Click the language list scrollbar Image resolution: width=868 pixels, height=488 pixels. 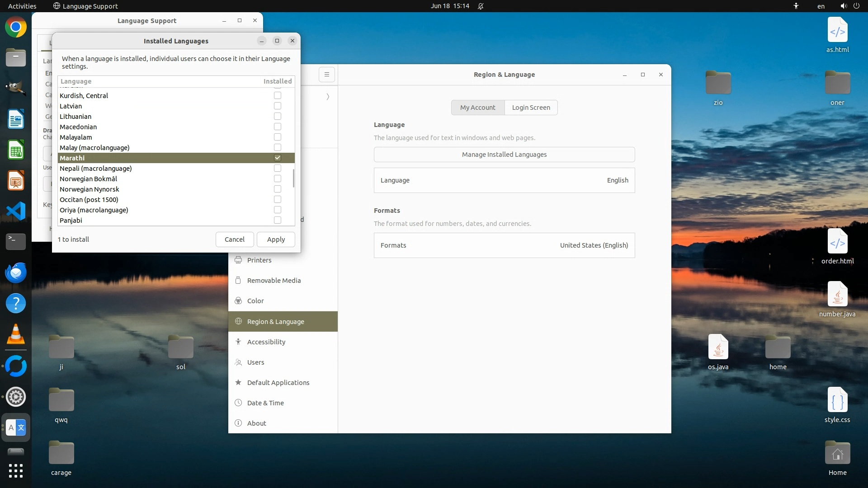coord(293,178)
